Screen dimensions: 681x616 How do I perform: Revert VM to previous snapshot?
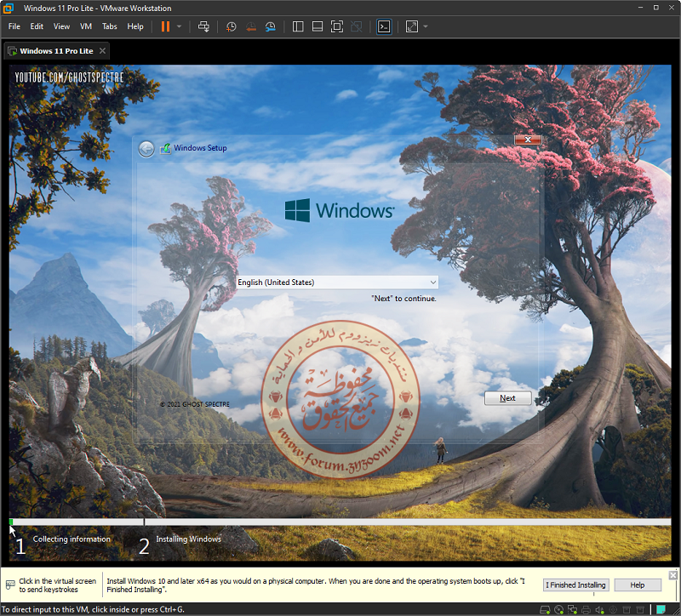click(x=251, y=26)
